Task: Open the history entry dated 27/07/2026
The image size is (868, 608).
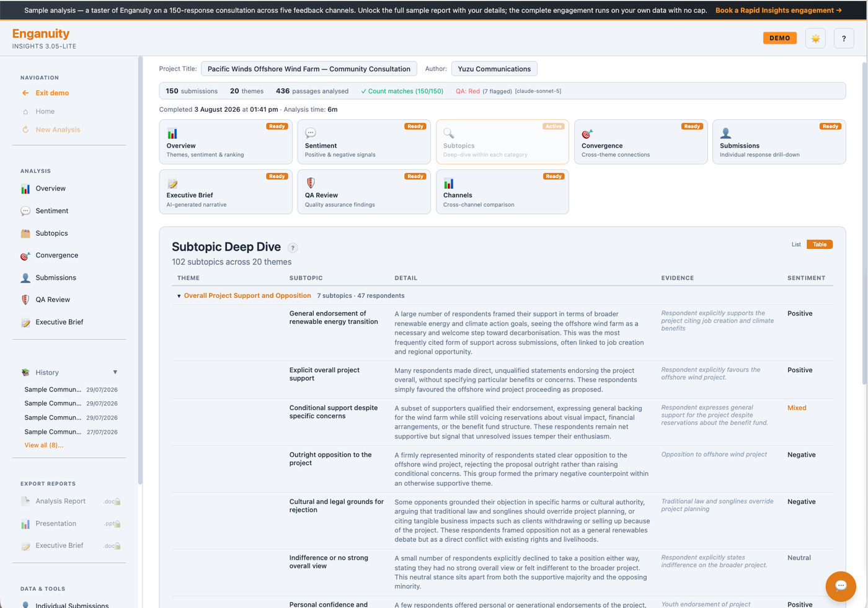Action: 71,432
